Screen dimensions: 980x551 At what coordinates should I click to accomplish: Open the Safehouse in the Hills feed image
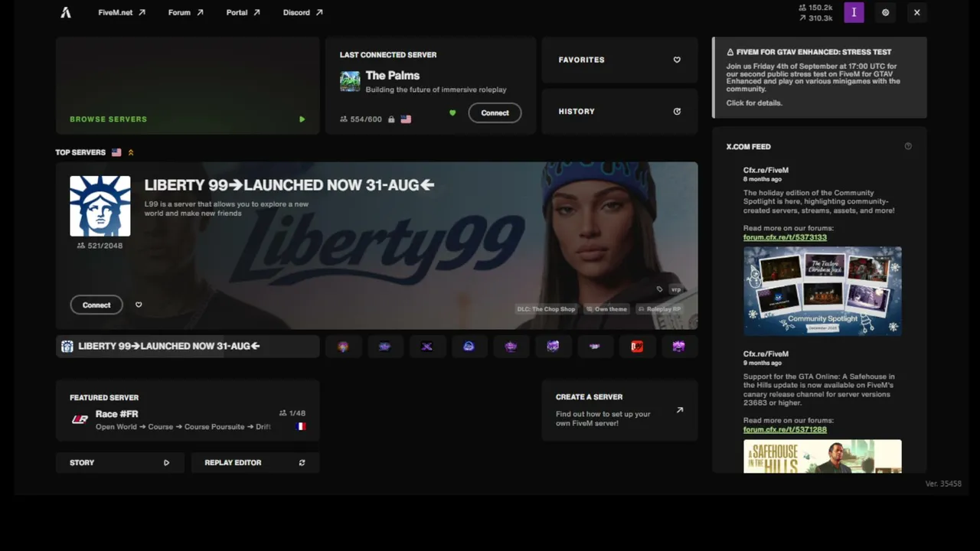click(822, 456)
